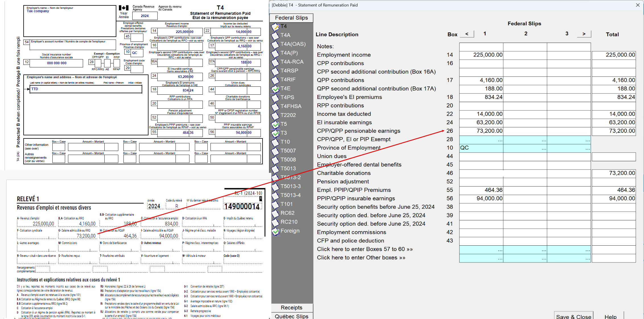The width and height of the screenshot is (644, 319).
Task: Click QPP second additional contribution 188.00 field
Action: pos(481,89)
